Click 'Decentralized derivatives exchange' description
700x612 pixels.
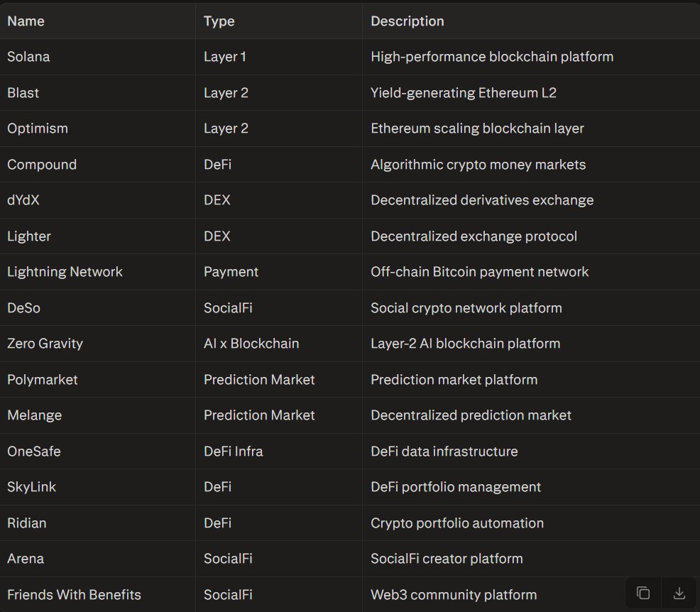coord(482,200)
